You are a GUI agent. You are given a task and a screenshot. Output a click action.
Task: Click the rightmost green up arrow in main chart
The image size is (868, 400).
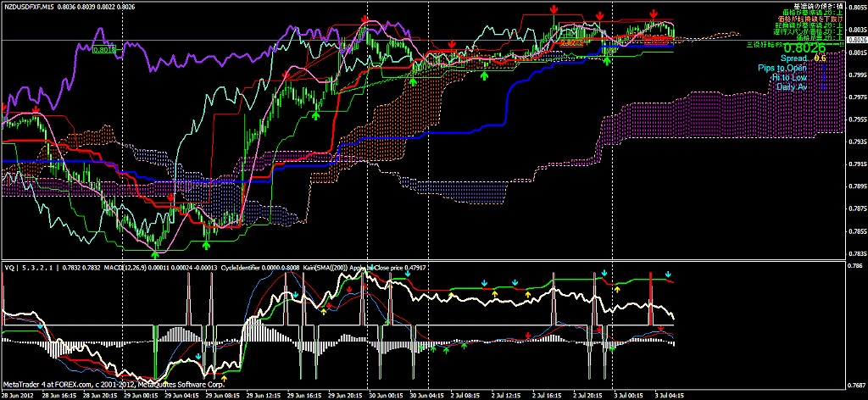608,59
